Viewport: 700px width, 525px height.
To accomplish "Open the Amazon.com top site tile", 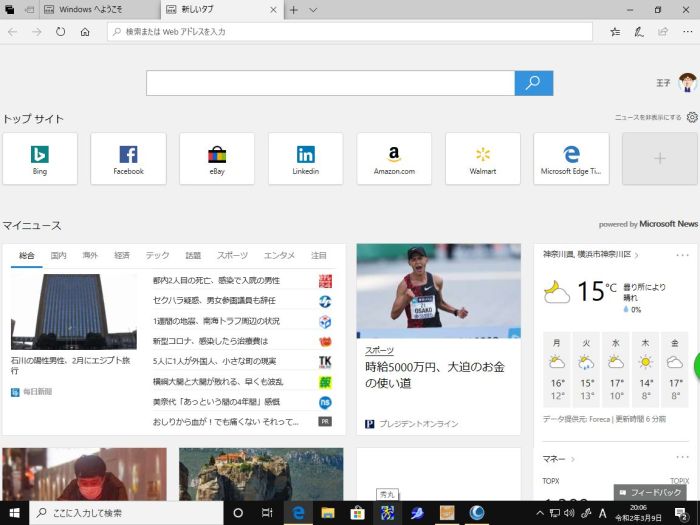I will tap(394, 158).
